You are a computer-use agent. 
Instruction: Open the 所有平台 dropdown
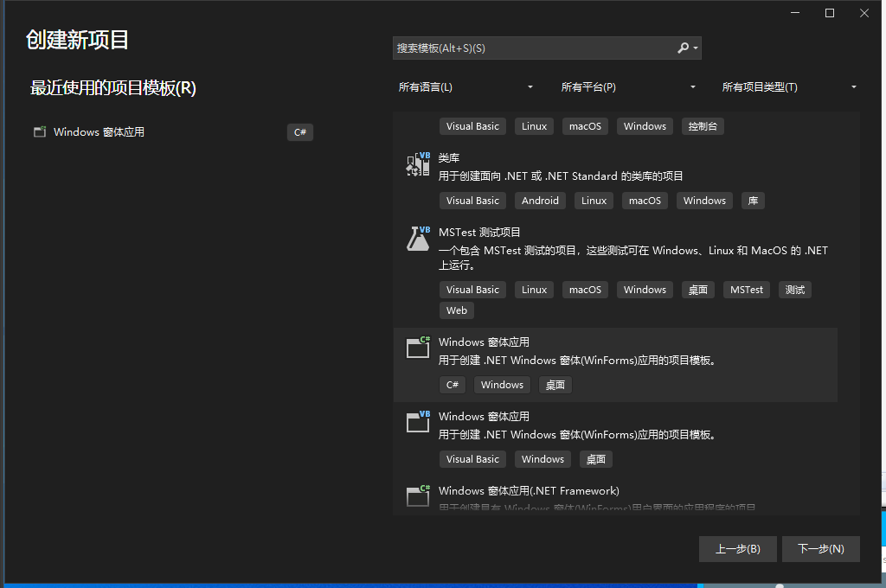[627, 86]
